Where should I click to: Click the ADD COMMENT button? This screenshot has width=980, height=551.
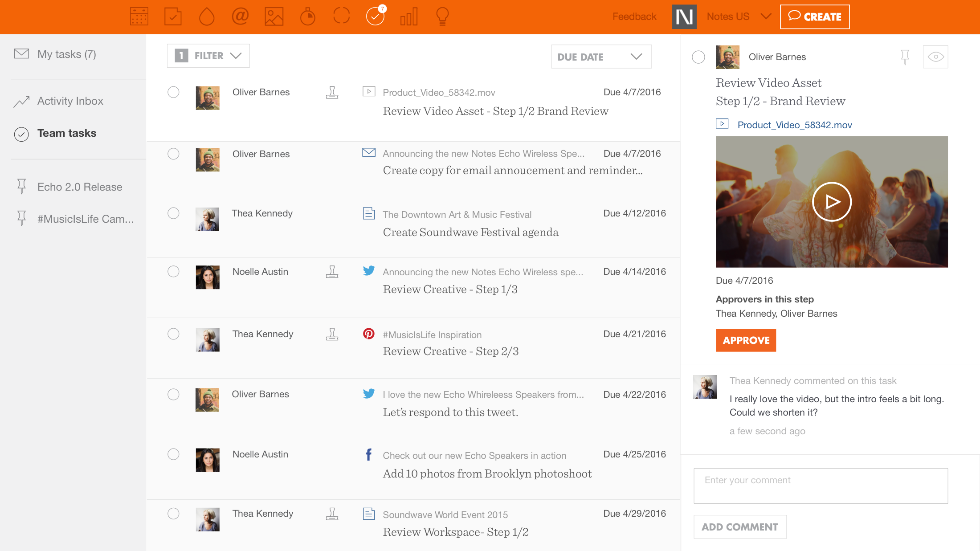tap(740, 527)
